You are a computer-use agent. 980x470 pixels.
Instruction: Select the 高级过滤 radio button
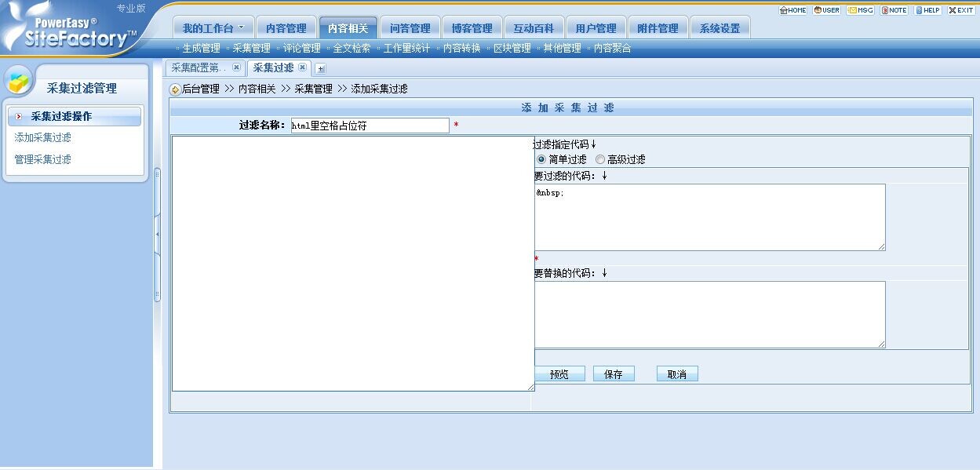pyautogui.click(x=600, y=159)
